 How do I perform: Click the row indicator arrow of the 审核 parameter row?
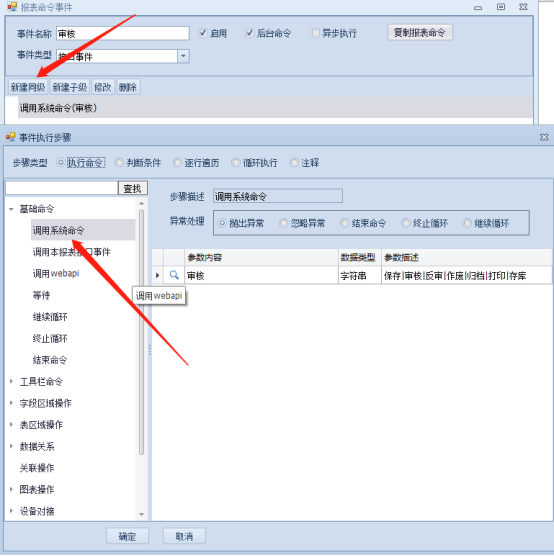point(157,275)
